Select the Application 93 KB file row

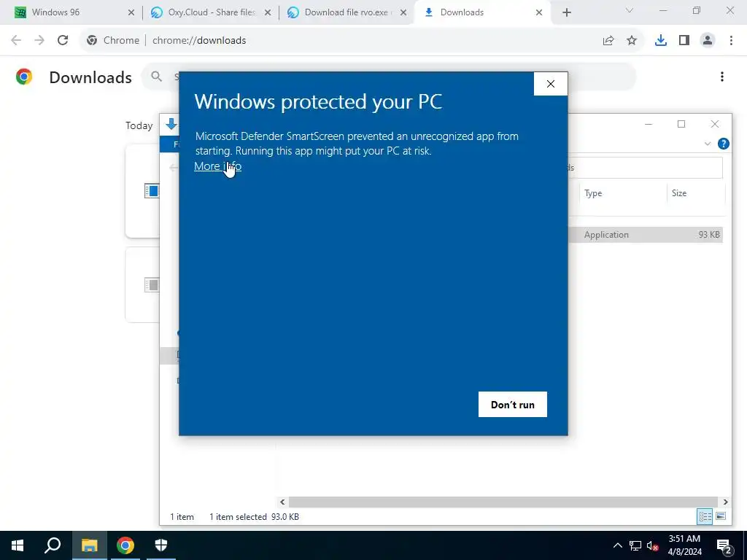click(x=646, y=234)
